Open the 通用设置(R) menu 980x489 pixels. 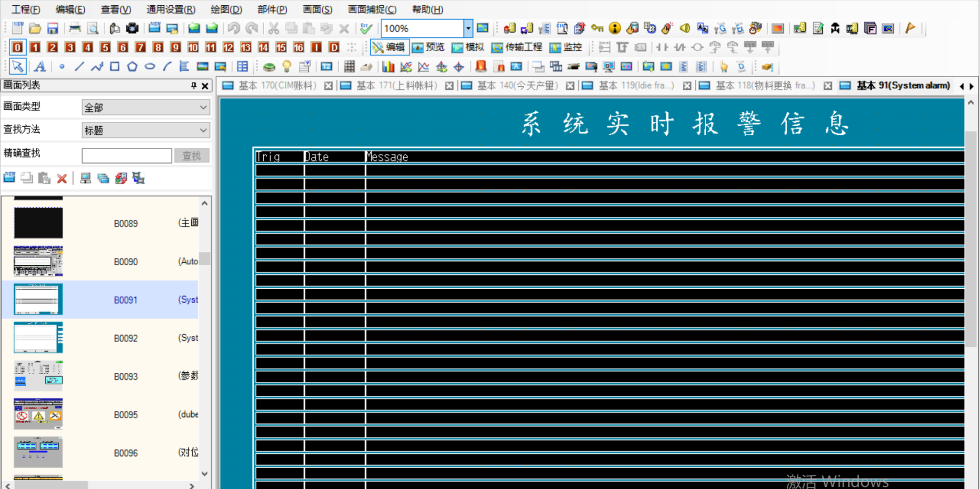pos(170,10)
